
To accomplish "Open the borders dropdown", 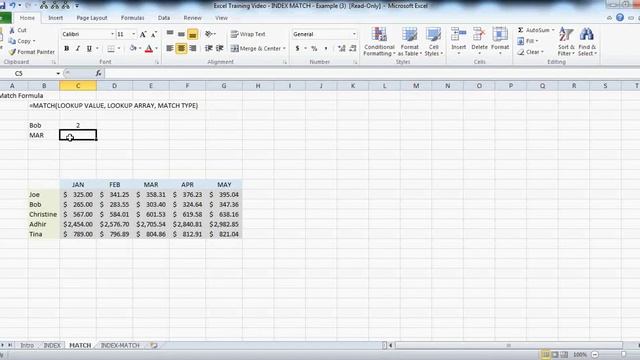I will tap(119, 49).
